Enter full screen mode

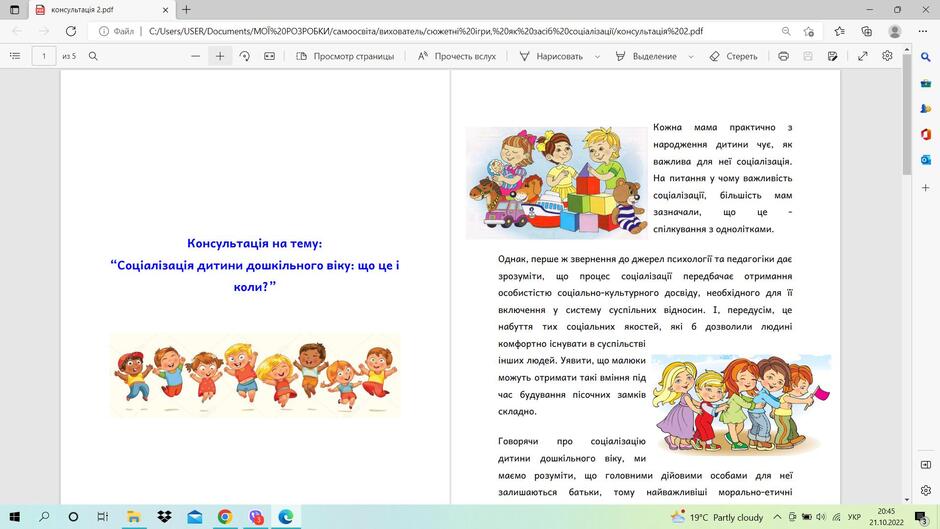[x=863, y=56]
